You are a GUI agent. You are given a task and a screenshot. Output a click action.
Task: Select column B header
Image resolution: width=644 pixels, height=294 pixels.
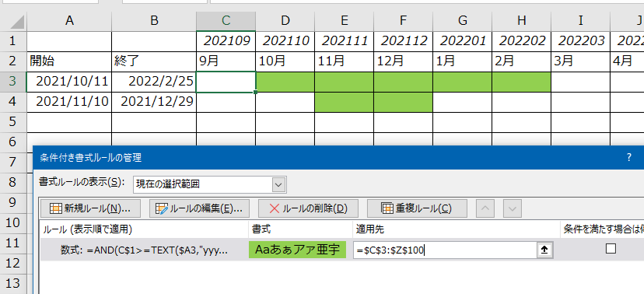click(154, 21)
